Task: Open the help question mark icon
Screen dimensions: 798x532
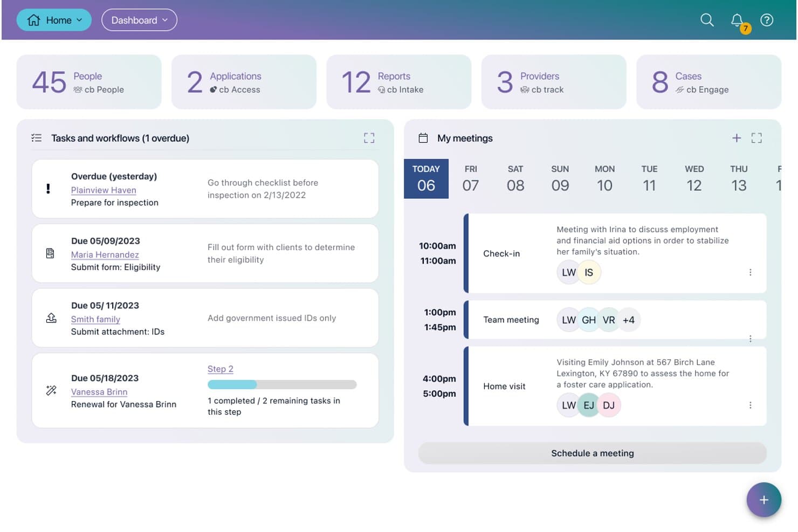Action: tap(767, 20)
